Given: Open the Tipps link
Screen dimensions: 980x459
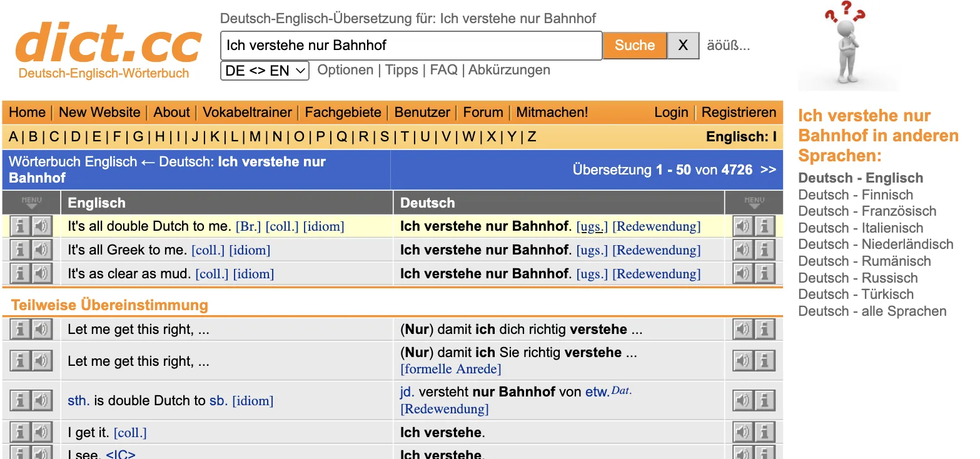Looking at the screenshot, I should (x=402, y=70).
